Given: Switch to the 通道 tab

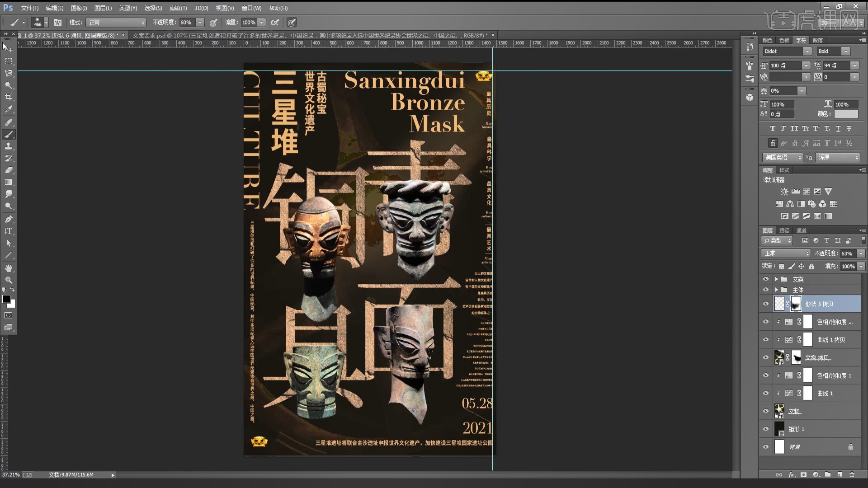Looking at the screenshot, I should pyautogui.click(x=802, y=230).
